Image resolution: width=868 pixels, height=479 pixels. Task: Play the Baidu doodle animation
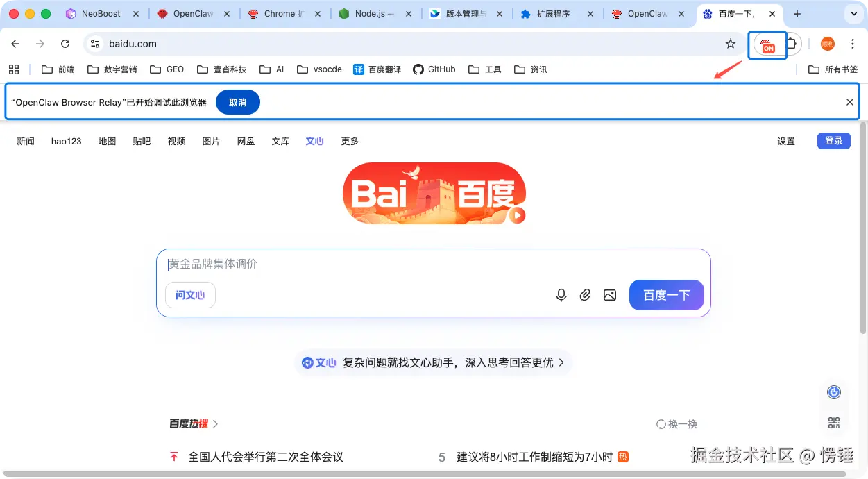click(x=516, y=215)
